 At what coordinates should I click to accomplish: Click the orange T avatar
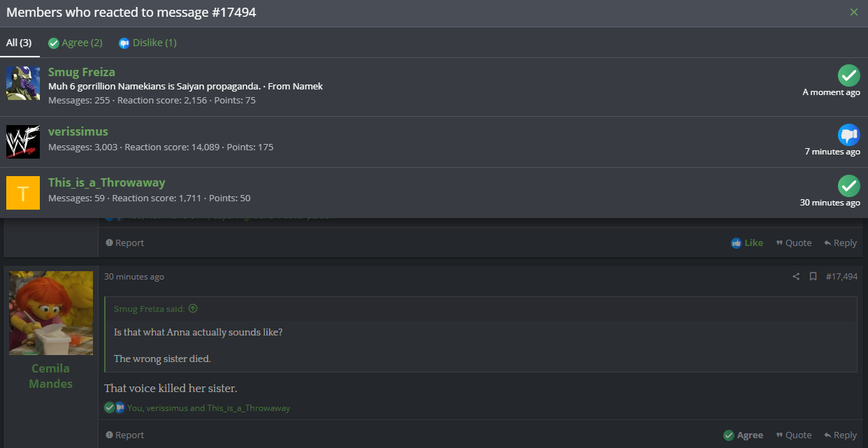pos(23,193)
